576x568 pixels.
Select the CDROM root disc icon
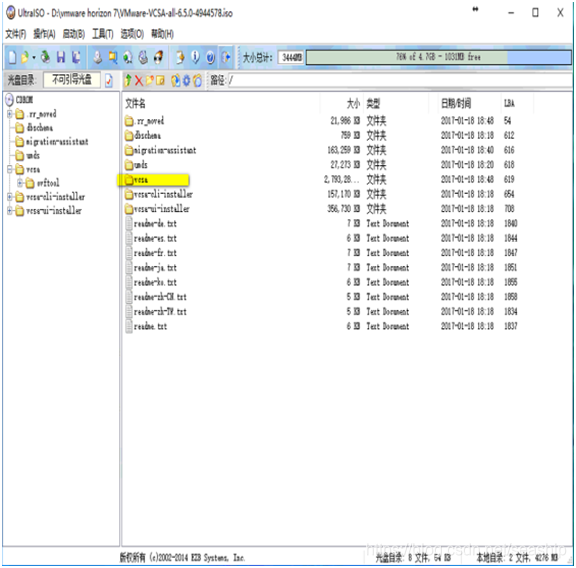tap(9, 100)
